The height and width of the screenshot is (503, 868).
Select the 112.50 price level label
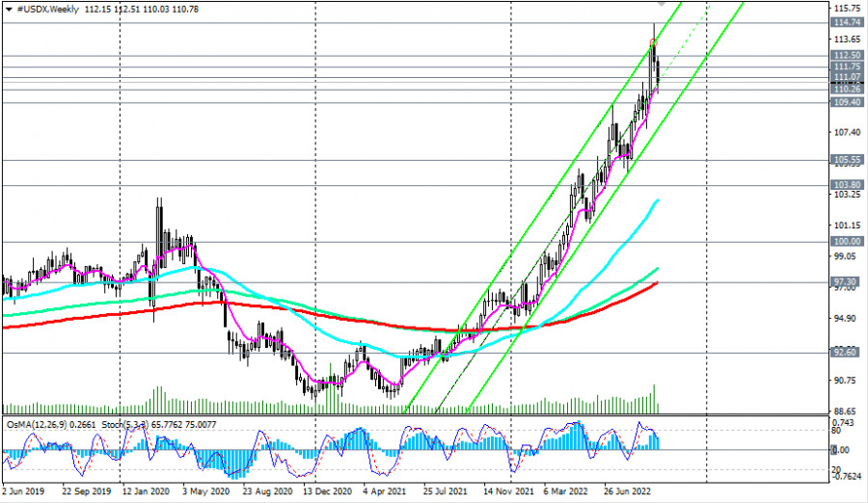click(x=847, y=56)
